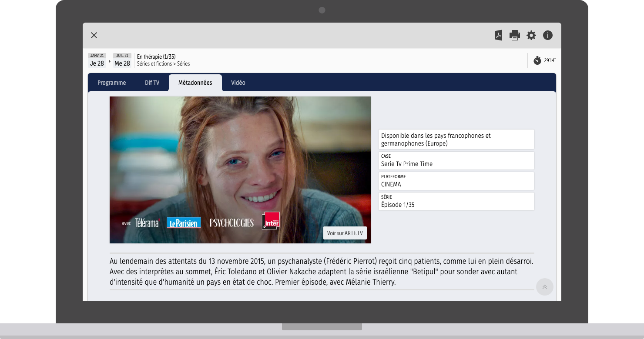Click the France Inter logo
Viewport: 644px width, 339px height.
click(x=271, y=221)
